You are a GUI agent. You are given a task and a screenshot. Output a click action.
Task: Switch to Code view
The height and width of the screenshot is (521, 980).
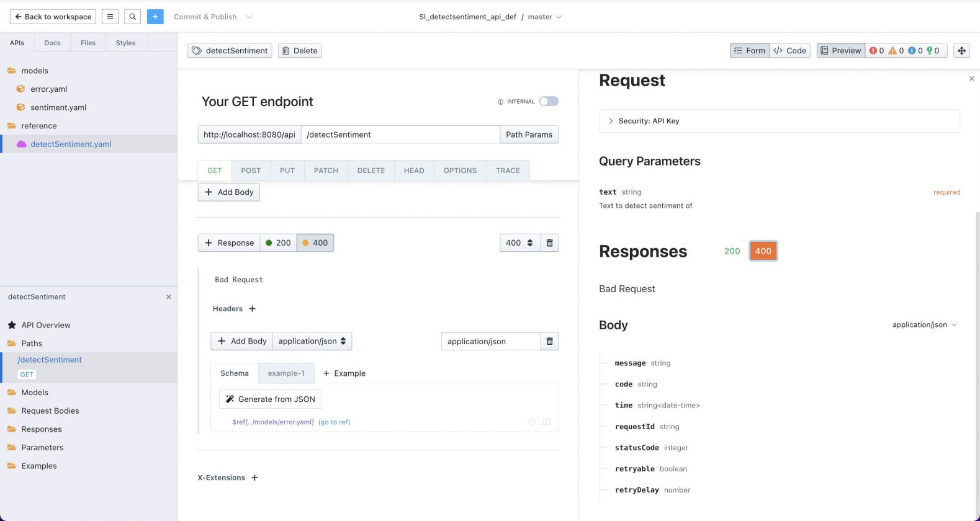(790, 51)
